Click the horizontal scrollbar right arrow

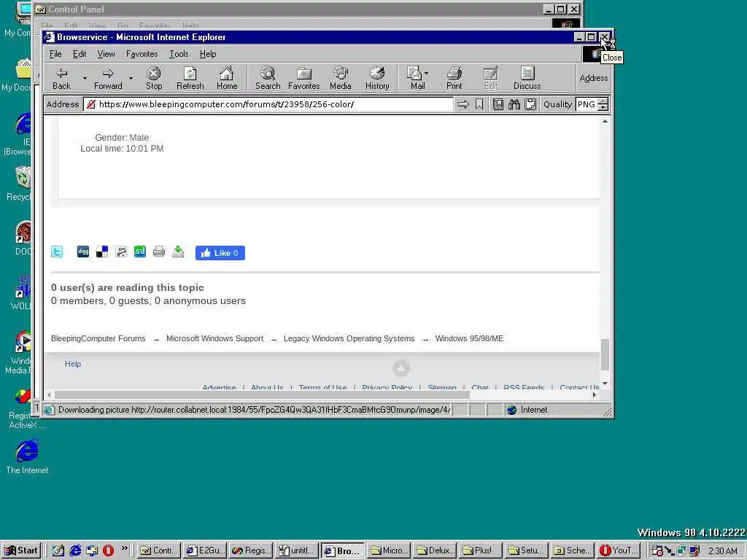(x=594, y=394)
